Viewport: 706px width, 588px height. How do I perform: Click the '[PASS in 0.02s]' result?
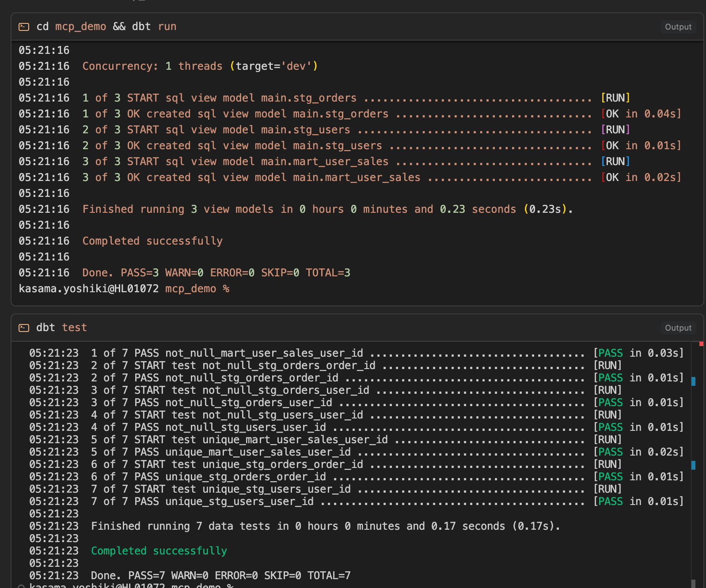tap(638, 452)
